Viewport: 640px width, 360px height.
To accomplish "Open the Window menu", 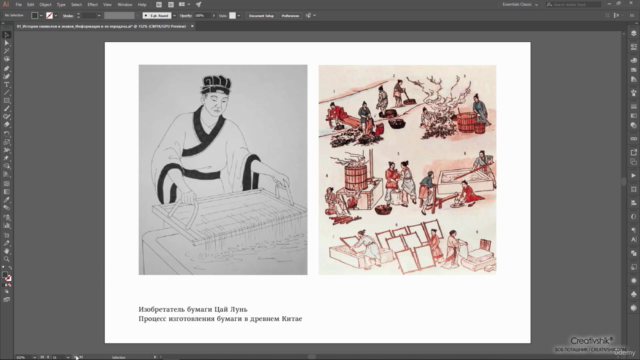I will [124, 4].
